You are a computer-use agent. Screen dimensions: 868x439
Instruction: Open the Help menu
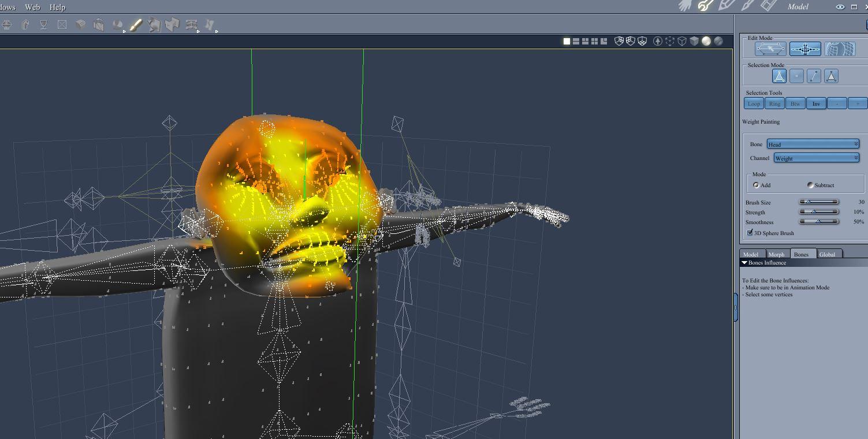pyautogui.click(x=57, y=7)
